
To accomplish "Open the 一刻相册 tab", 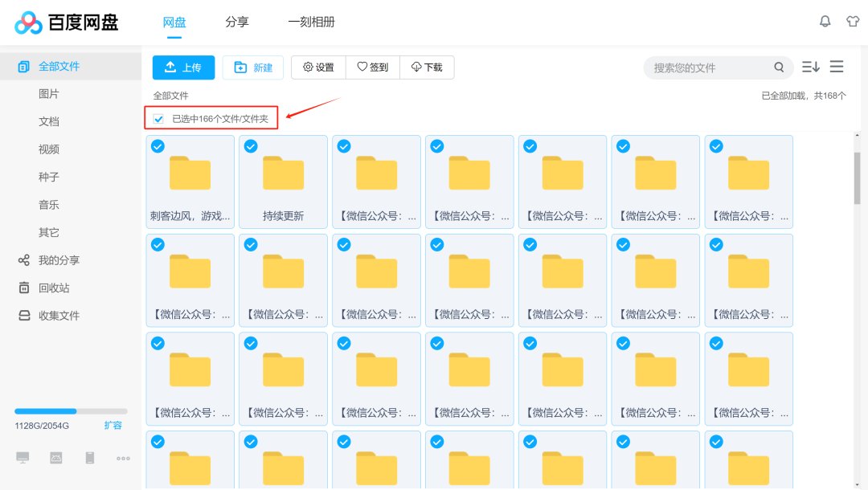I will pyautogui.click(x=311, y=22).
